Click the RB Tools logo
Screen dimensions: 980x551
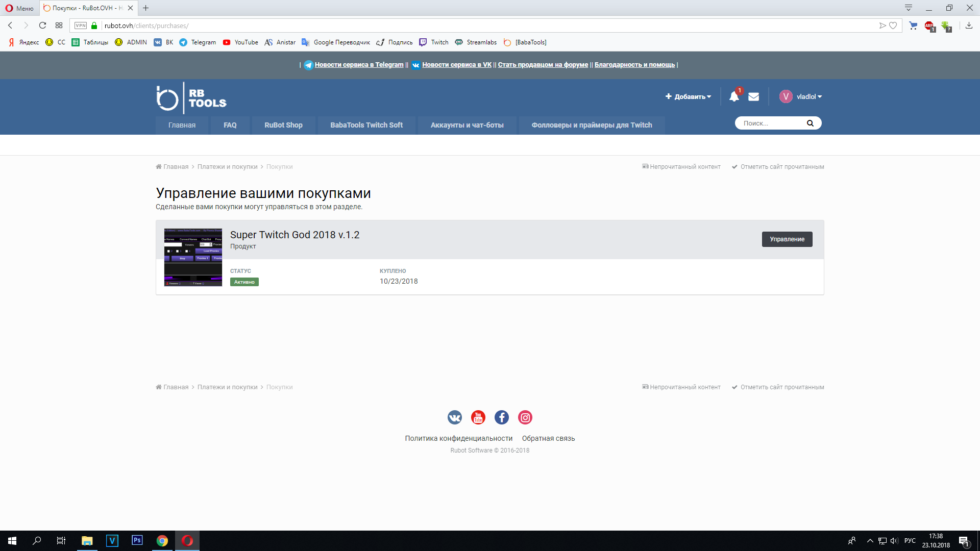pyautogui.click(x=191, y=98)
